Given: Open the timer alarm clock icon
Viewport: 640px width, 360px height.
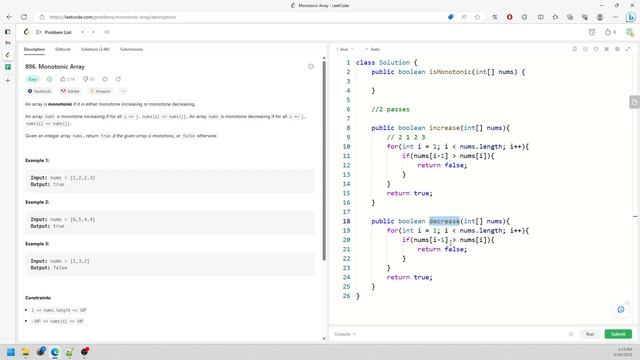Looking at the screenshot, I should (x=592, y=32).
